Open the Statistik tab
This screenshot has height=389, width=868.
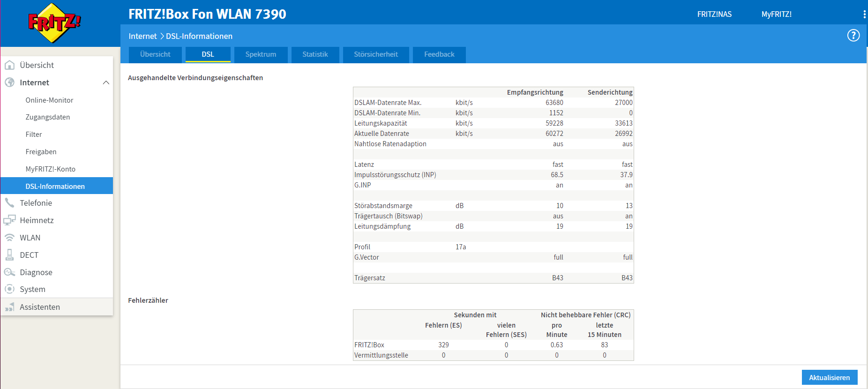pos(315,54)
